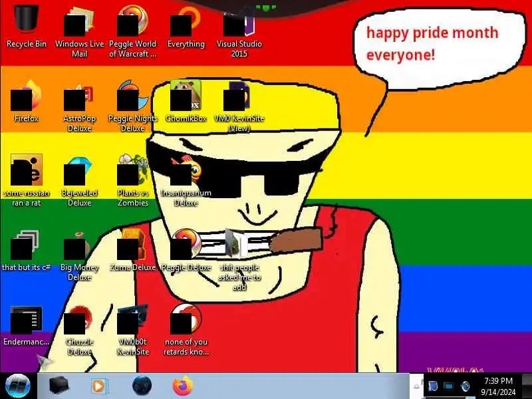The height and width of the screenshot is (399, 532).
Task: Show hidden tray icons arrow
Action: 416,386
